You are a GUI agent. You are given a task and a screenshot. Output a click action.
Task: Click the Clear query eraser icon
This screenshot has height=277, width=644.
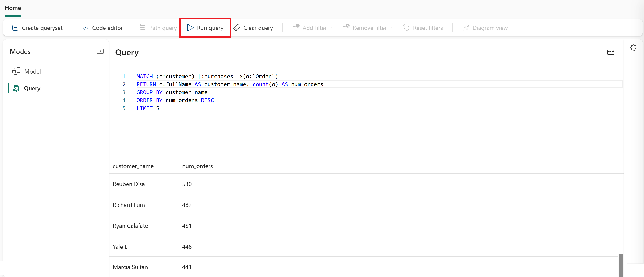(x=237, y=28)
